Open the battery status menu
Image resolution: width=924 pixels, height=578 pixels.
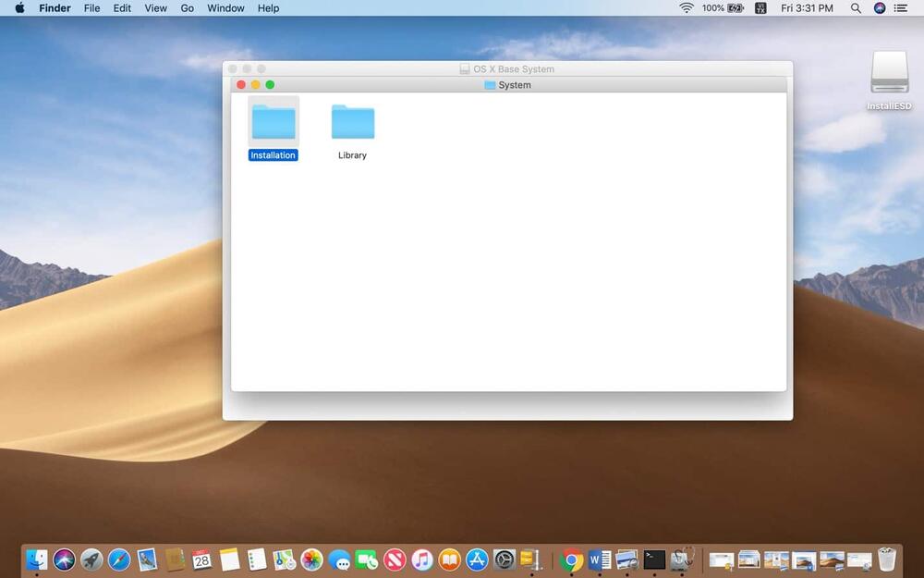tap(736, 8)
